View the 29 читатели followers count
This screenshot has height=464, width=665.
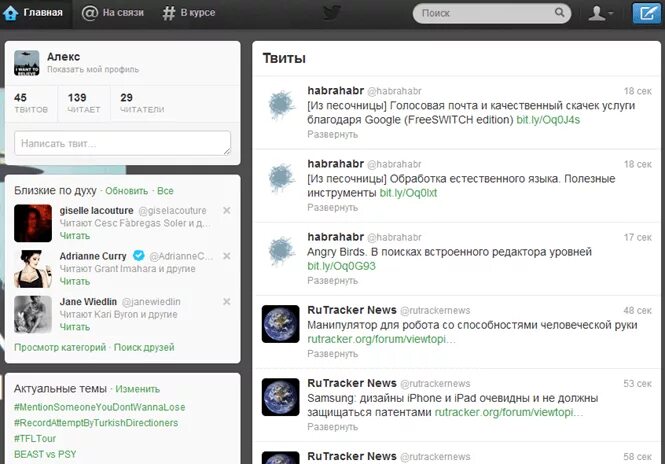coord(142,103)
